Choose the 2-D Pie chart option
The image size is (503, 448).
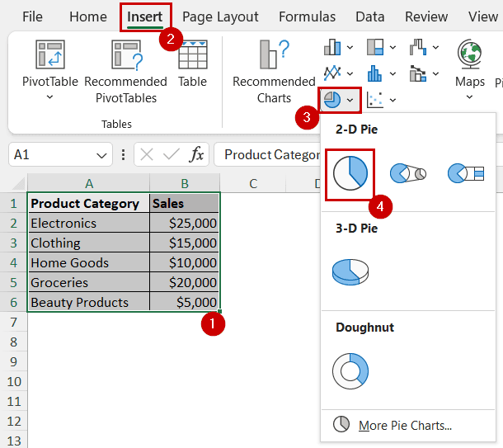click(350, 173)
